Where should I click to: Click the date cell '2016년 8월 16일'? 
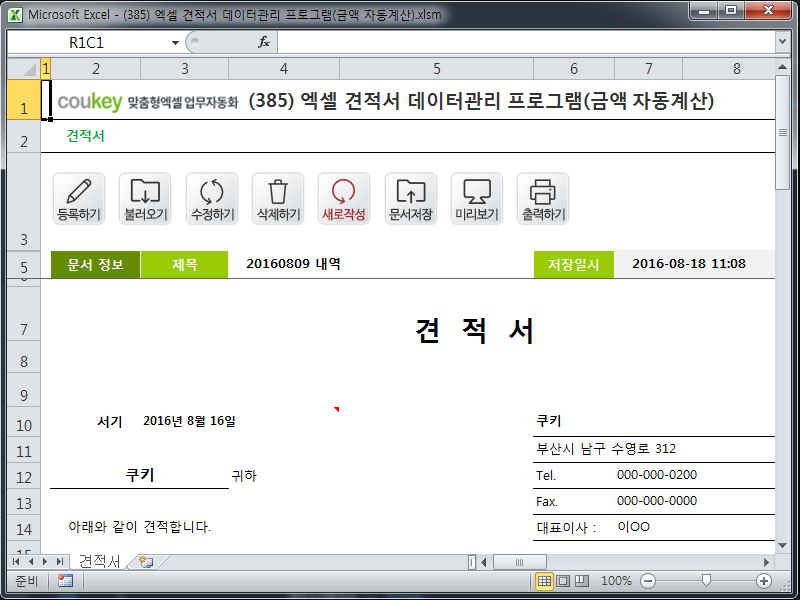click(x=189, y=421)
